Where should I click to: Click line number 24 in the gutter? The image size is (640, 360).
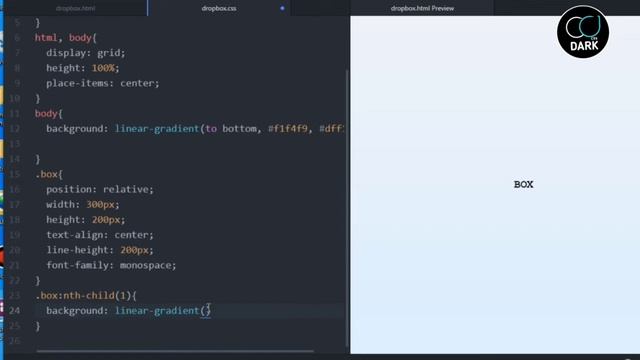coord(14,311)
